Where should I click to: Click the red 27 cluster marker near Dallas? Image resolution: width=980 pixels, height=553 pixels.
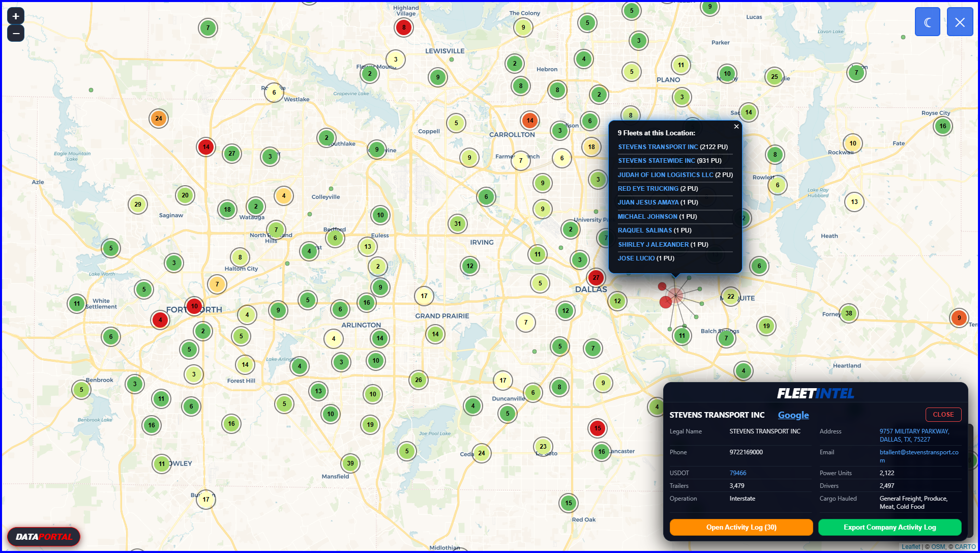click(596, 278)
